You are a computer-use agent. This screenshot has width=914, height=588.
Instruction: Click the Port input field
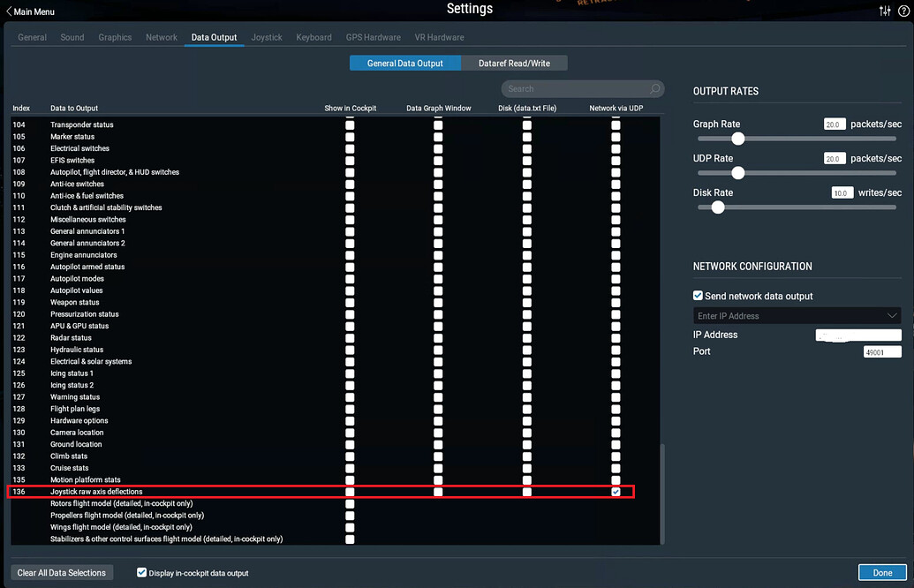(x=881, y=351)
